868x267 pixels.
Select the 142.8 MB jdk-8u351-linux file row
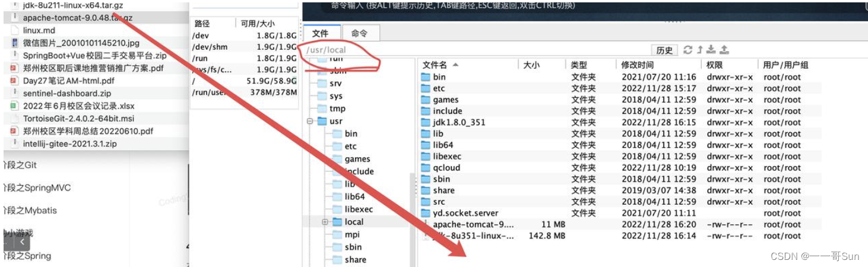coord(620,236)
